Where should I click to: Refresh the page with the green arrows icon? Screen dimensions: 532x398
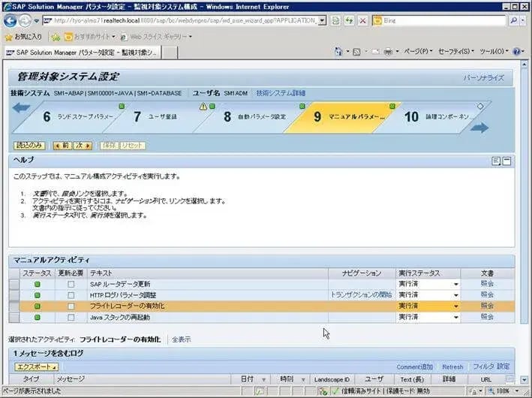pyautogui.click(x=349, y=21)
